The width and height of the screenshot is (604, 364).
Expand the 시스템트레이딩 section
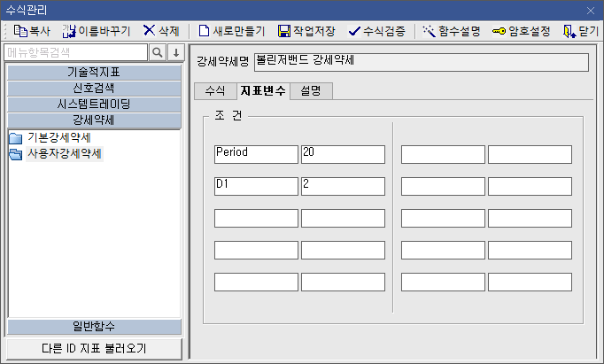94,104
